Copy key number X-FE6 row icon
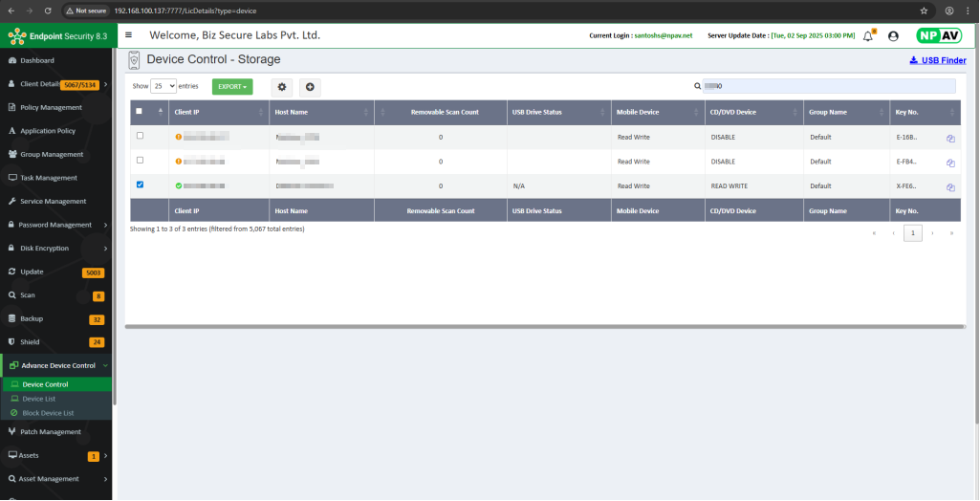Screen dimensions: 980x501 point(950,187)
